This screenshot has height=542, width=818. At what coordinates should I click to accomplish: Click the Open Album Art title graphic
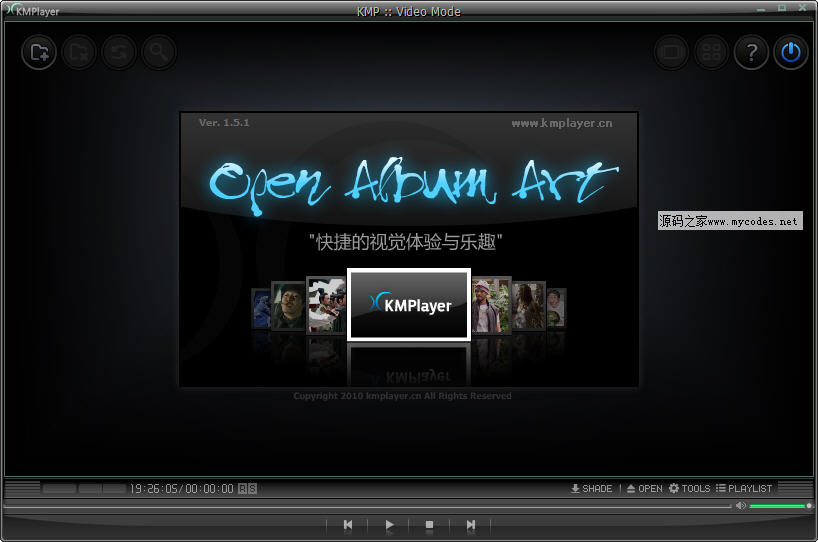tap(412, 185)
